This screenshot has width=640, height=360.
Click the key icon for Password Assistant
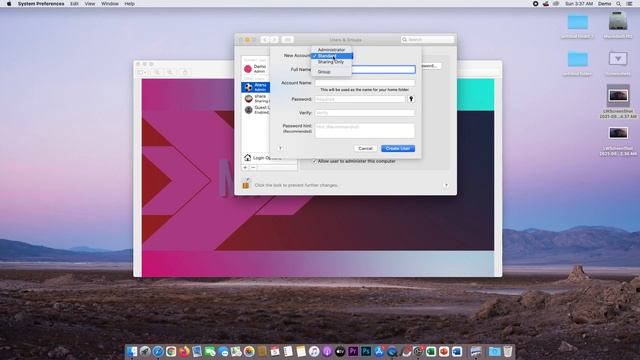coord(411,99)
